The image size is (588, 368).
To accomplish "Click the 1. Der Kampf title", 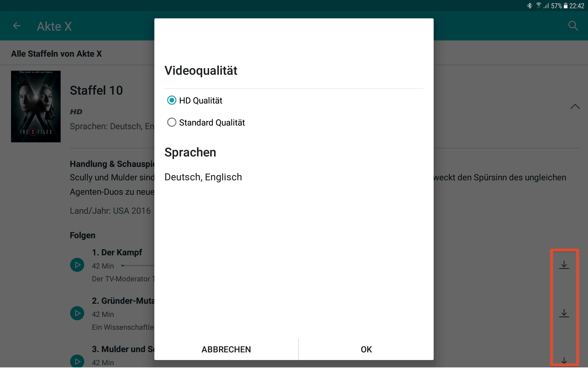I will [x=117, y=253].
